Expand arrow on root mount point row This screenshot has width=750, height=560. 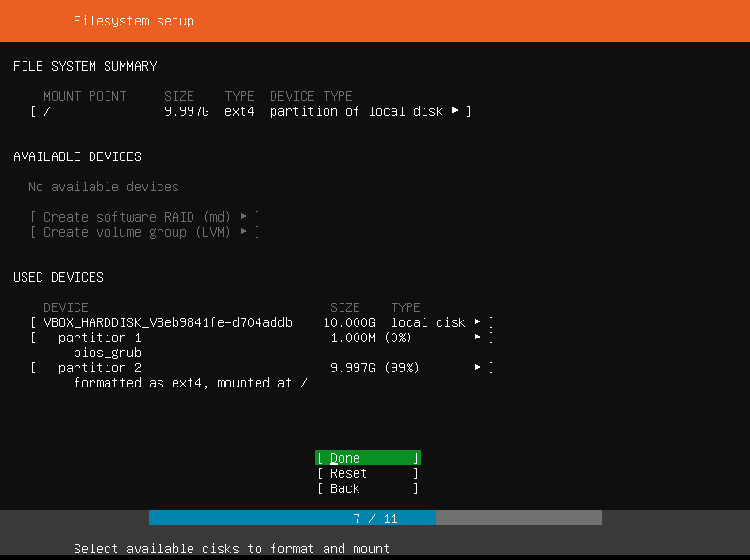pyautogui.click(x=455, y=111)
